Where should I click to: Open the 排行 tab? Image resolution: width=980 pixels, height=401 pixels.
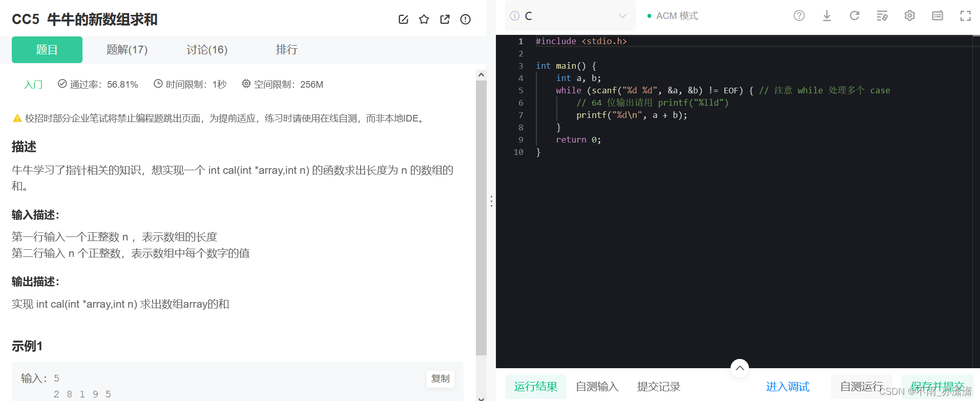(x=287, y=50)
